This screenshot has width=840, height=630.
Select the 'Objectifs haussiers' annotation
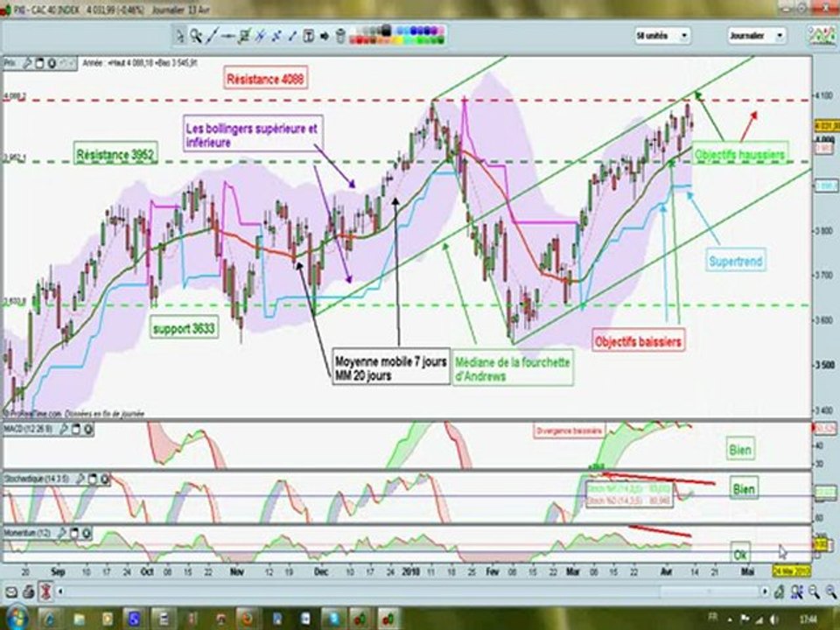pos(739,155)
